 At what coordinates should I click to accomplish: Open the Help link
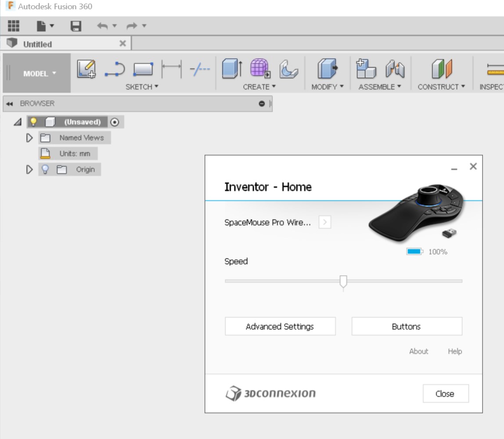[455, 351]
